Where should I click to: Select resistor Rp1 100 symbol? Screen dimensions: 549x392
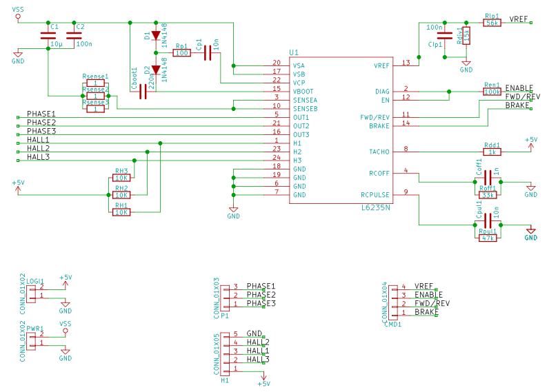(181, 53)
